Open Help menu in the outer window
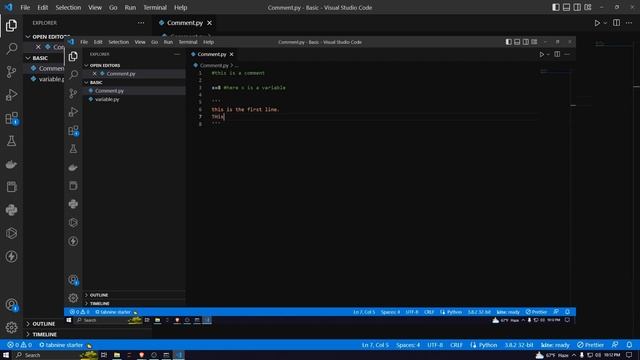 click(180, 7)
